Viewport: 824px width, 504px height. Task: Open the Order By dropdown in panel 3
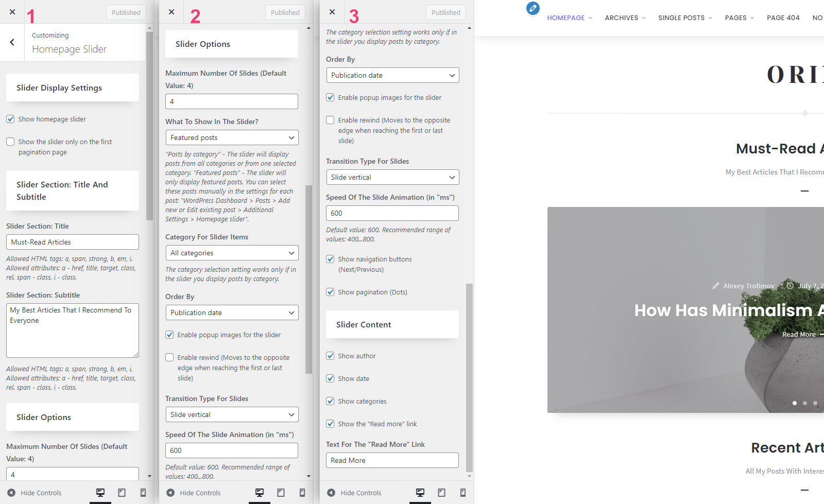click(392, 75)
